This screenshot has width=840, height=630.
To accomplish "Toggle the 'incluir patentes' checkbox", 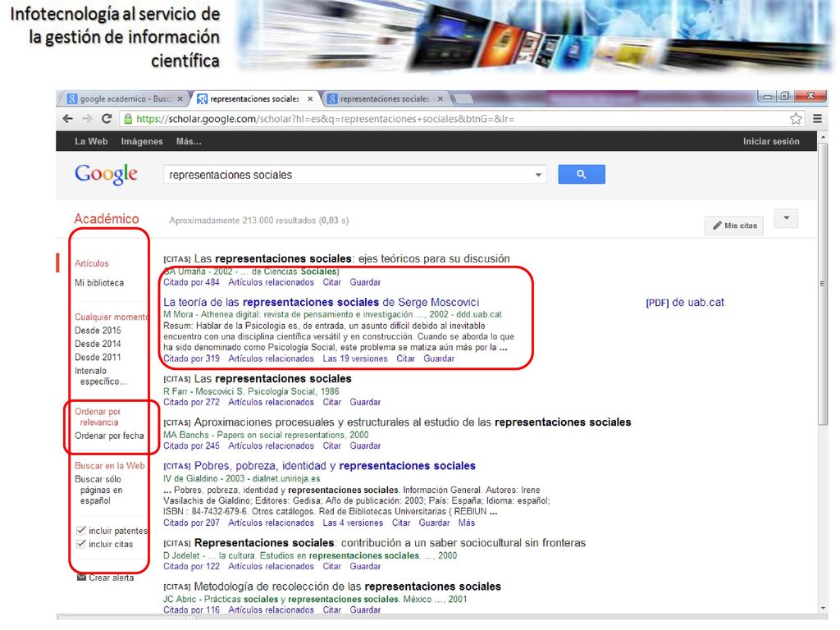I will [x=81, y=531].
